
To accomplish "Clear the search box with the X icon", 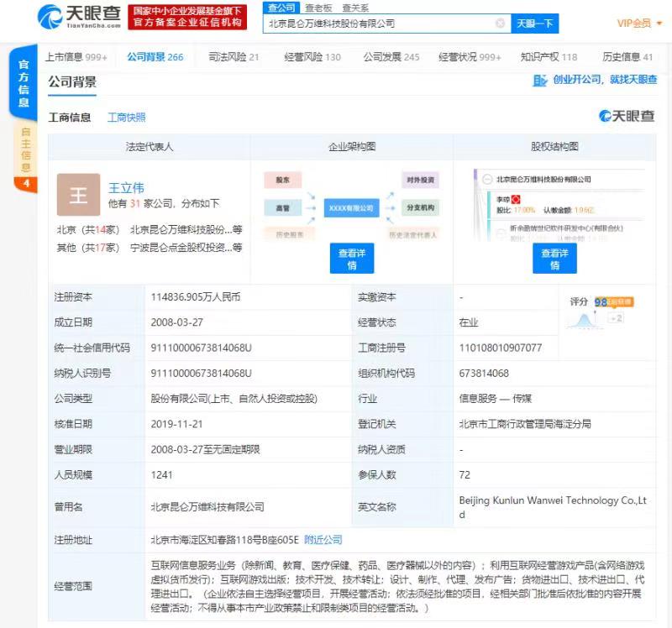I will 500,24.
